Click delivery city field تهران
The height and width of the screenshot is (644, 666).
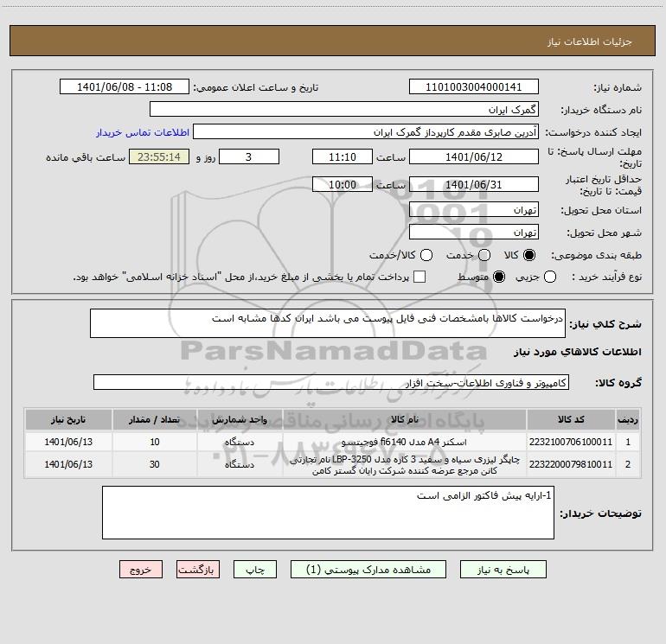474,232
